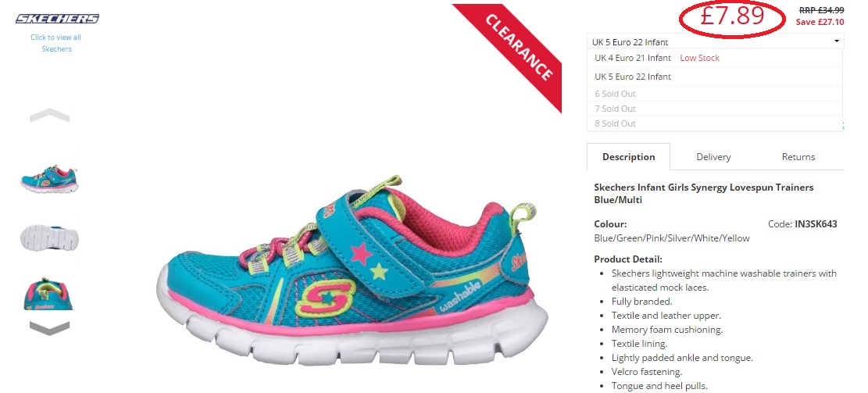Click the product code IN3SK643

pyautogui.click(x=816, y=224)
